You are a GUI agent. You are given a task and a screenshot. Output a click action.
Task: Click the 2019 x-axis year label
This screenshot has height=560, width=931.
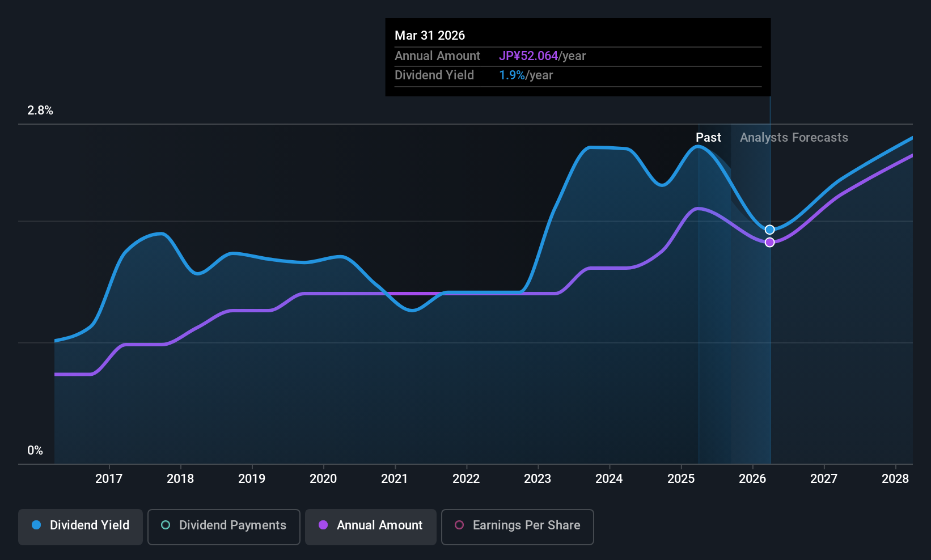252,479
